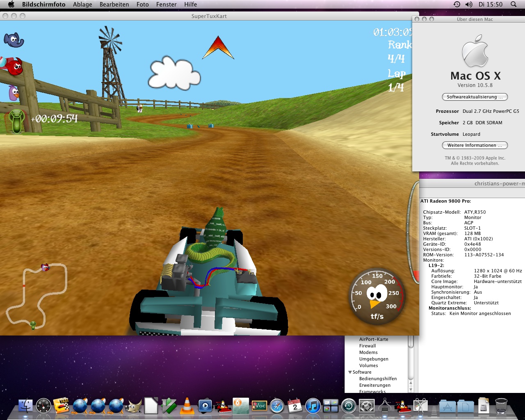The height and width of the screenshot is (420, 525).
Task: Click the Weitere Informationen button
Action: click(475, 145)
